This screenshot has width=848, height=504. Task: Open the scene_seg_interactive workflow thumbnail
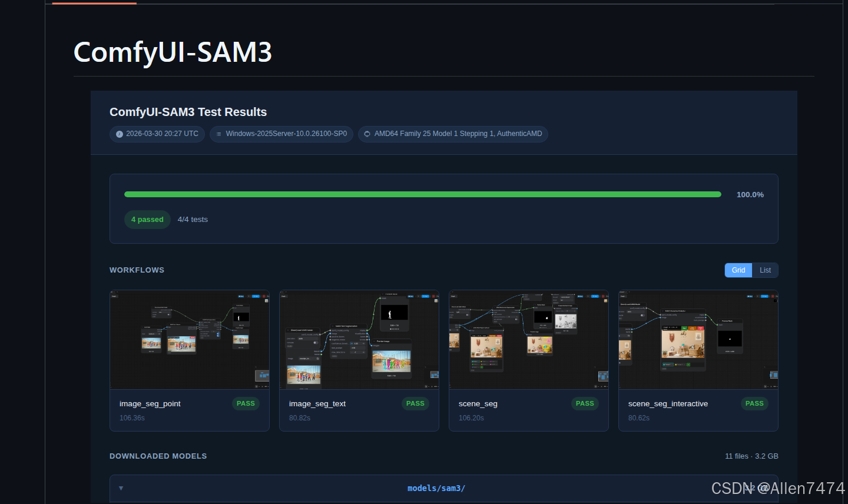point(698,340)
